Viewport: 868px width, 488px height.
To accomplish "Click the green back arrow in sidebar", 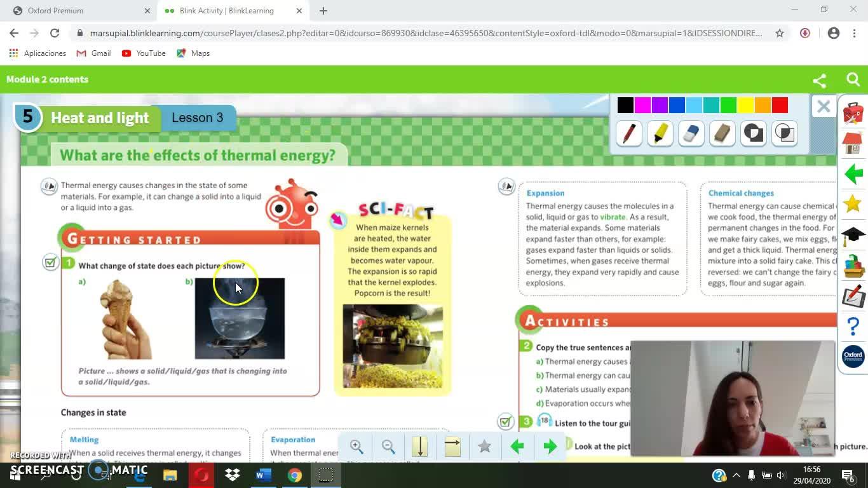I will 853,173.
